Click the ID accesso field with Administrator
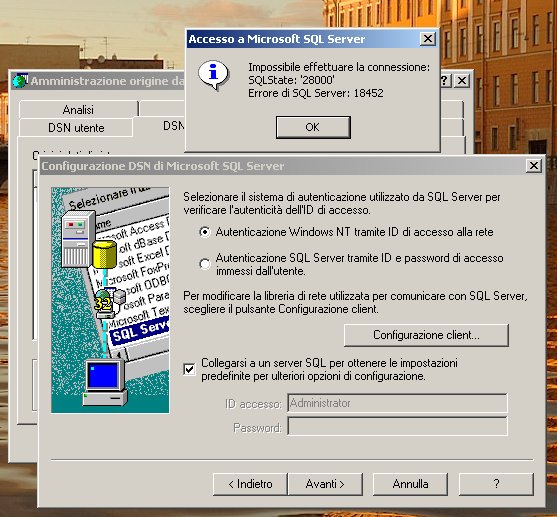Screen dimensions: 557x517 397,403
